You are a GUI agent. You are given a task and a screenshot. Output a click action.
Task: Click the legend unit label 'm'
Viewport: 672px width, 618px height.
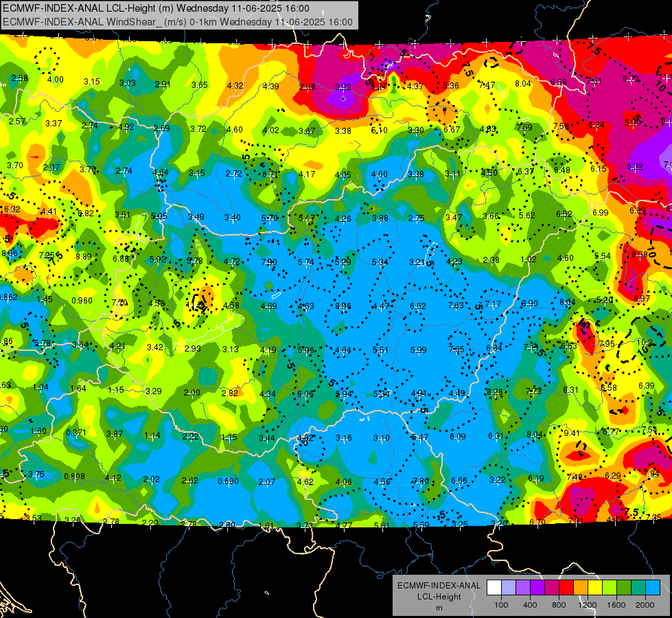tap(439, 608)
